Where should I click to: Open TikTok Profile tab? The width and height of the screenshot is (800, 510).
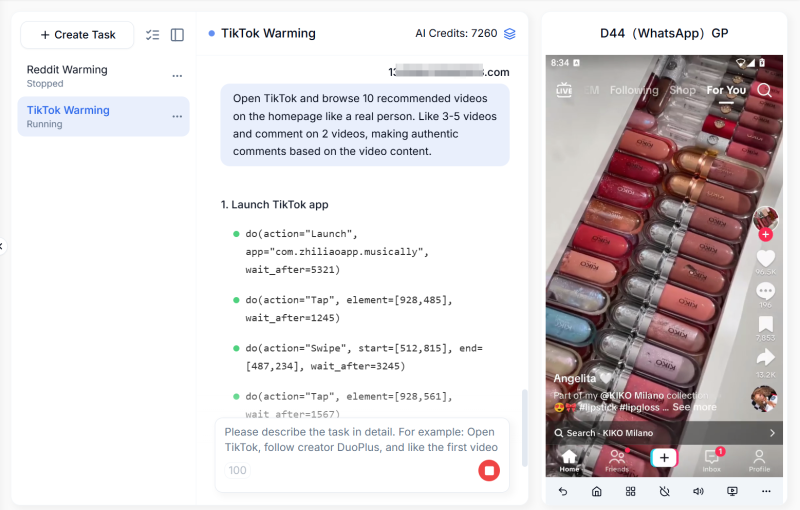pyautogui.click(x=759, y=460)
